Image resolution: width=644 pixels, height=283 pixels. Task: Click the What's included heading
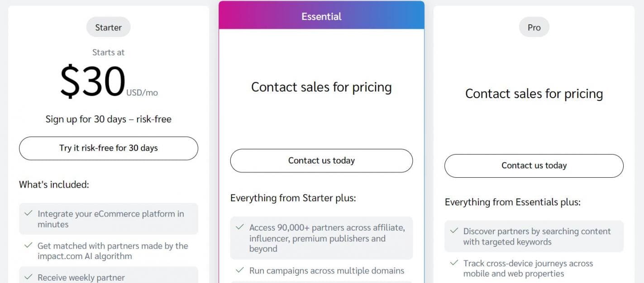click(54, 184)
